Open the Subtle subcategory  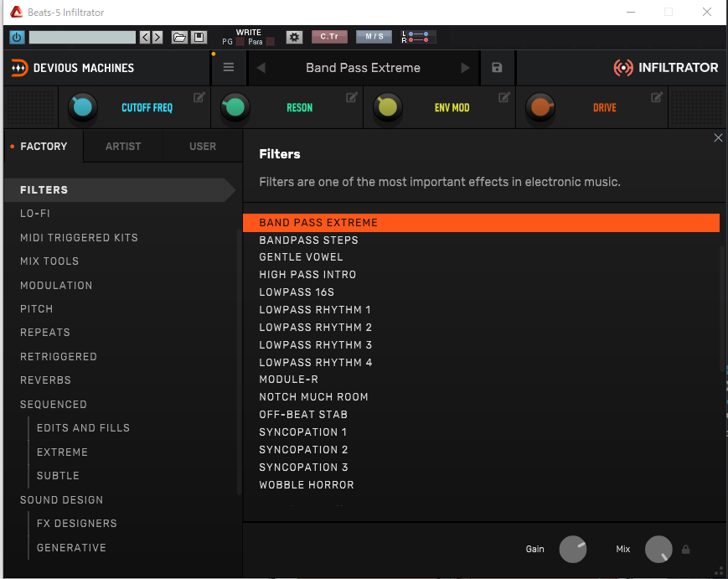click(58, 476)
